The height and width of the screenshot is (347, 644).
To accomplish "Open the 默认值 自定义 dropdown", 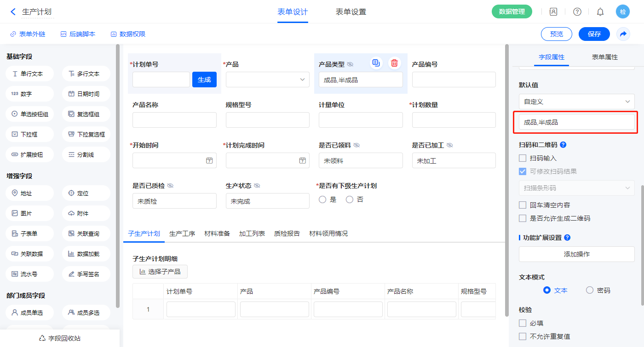I will (x=576, y=102).
